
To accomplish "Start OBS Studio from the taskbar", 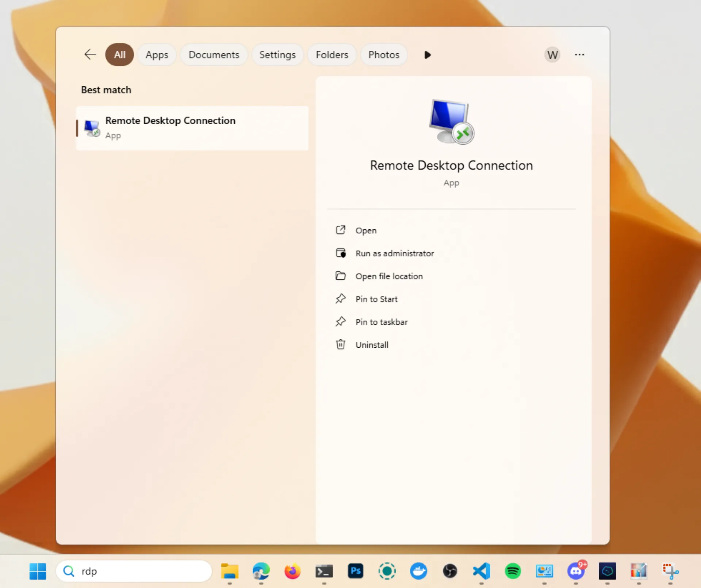I will (x=449, y=571).
